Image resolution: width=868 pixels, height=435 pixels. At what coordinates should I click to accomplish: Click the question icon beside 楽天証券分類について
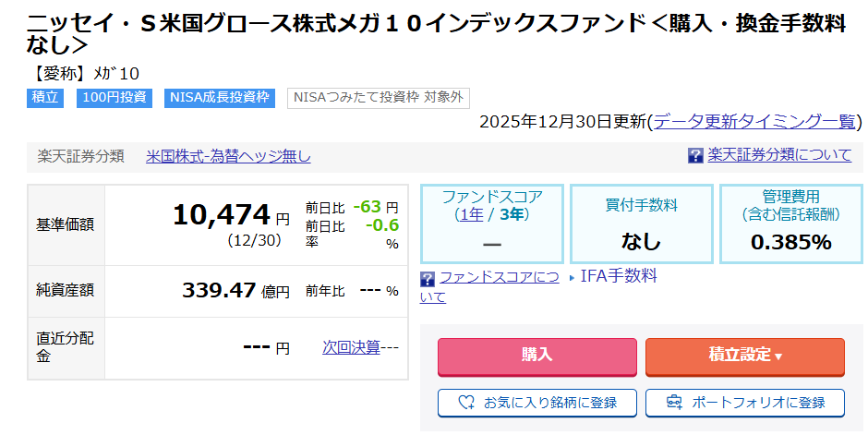696,155
